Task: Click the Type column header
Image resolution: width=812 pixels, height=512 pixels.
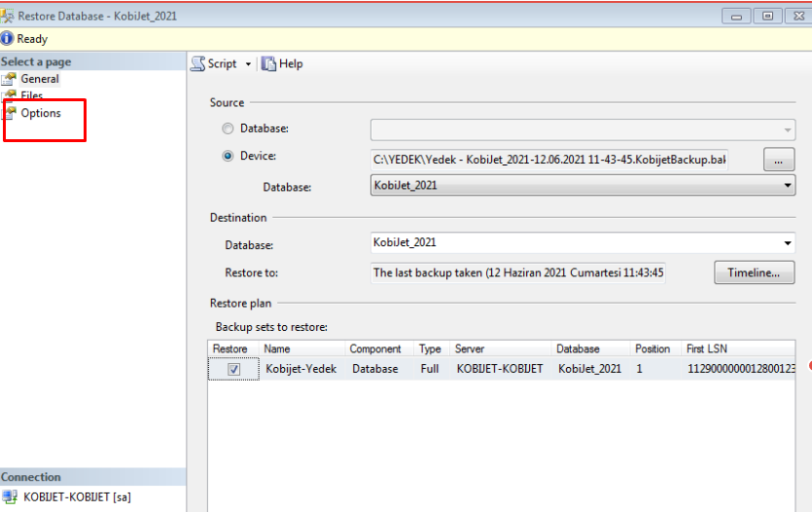Action: click(432, 348)
